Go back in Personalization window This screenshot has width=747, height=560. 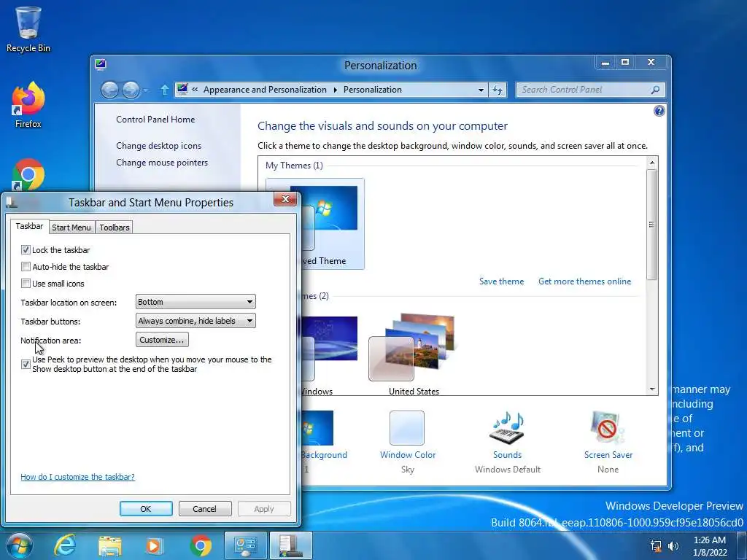tap(109, 90)
